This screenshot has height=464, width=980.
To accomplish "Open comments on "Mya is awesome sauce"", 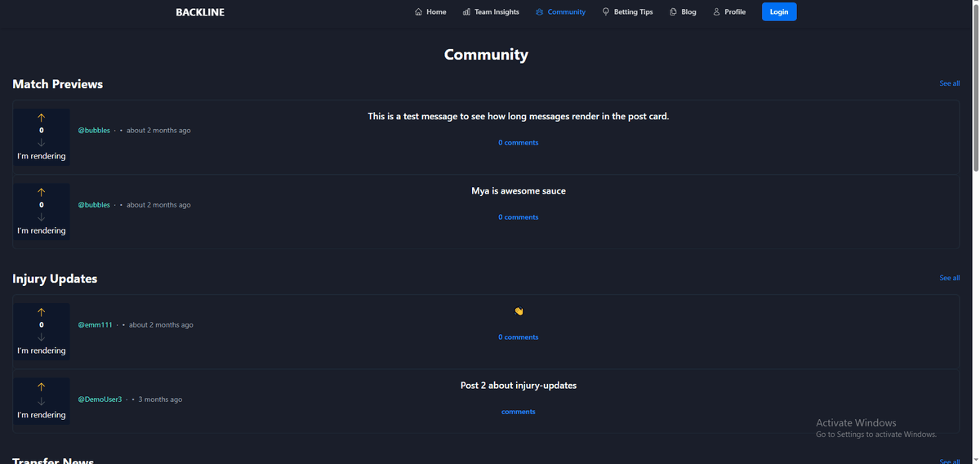I will pos(519,217).
